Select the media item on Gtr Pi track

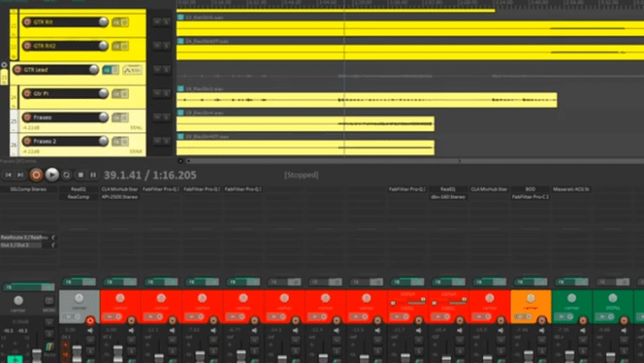pos(367,100)
